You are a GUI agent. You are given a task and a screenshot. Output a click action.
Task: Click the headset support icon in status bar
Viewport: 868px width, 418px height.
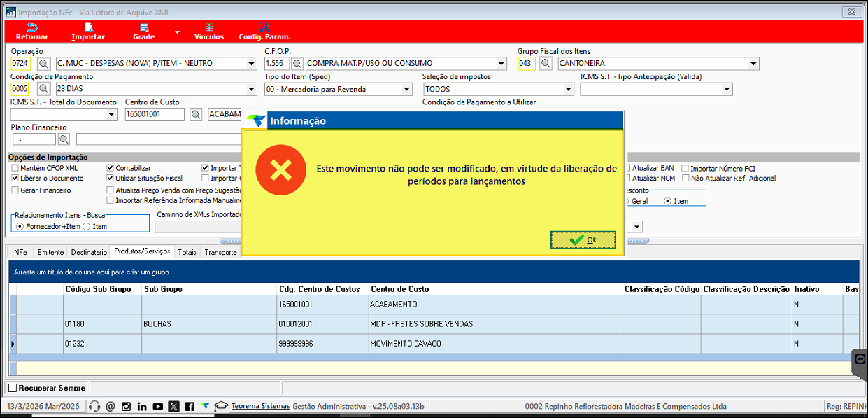tap(95, 406)
